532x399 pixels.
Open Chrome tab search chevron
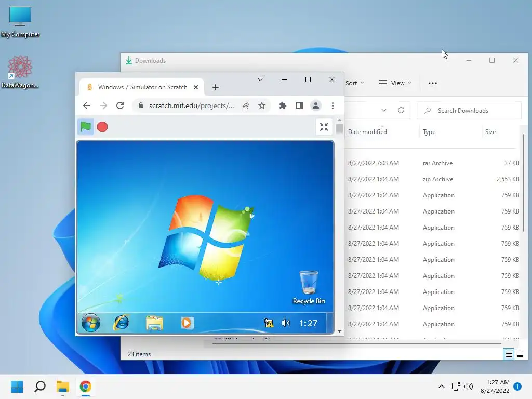click(x=260, y=79)
